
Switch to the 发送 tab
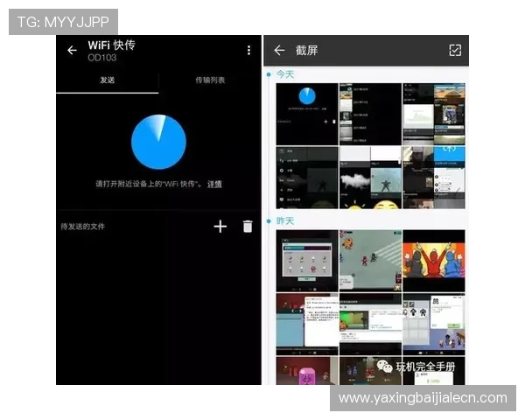pos(107,80)
